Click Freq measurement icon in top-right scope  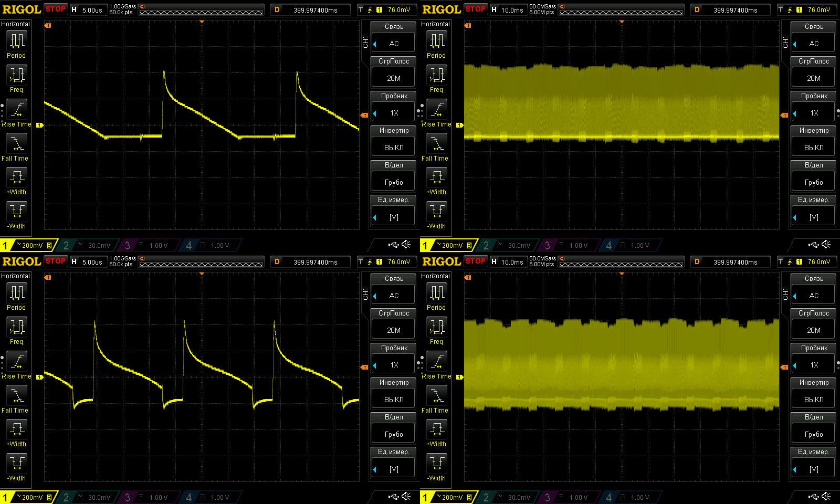pyautogui.click(x=436, y=79)
